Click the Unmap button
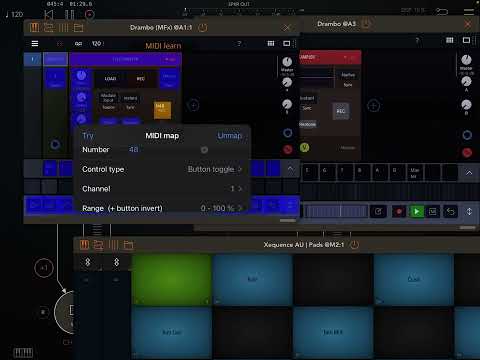 click(229, 136)
